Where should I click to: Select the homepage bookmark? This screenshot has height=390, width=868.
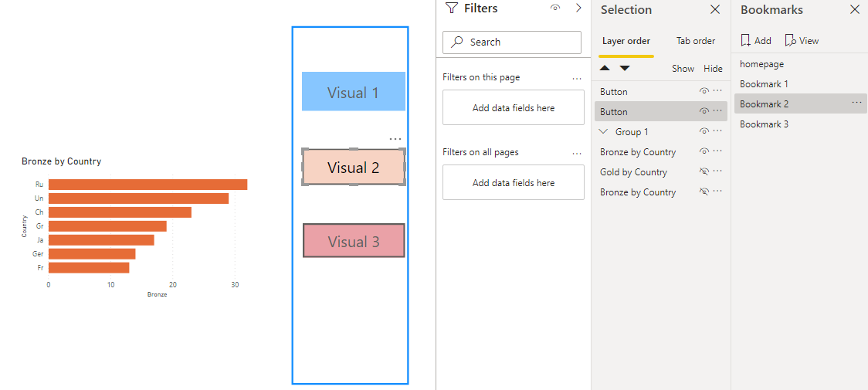(x=801, y=64)
